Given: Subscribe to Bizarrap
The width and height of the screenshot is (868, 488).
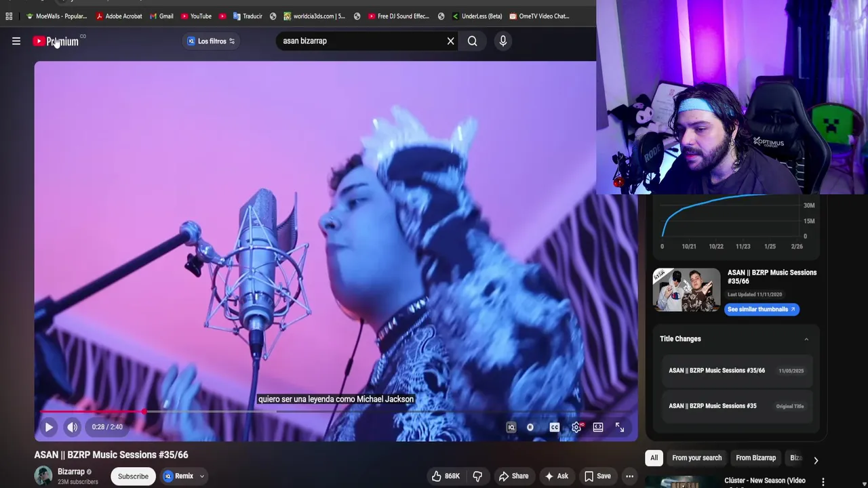Looking at the screenshot, I should 133,476.
